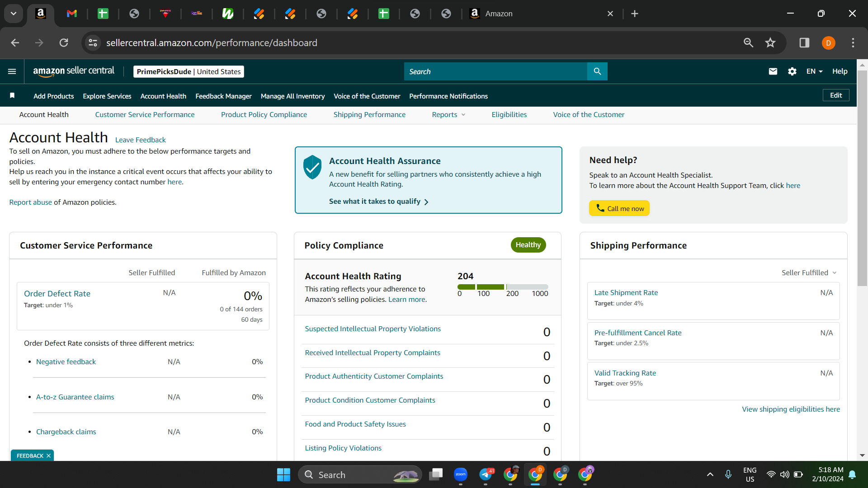
Task: Click the Windows Start button
Action: 283,474
